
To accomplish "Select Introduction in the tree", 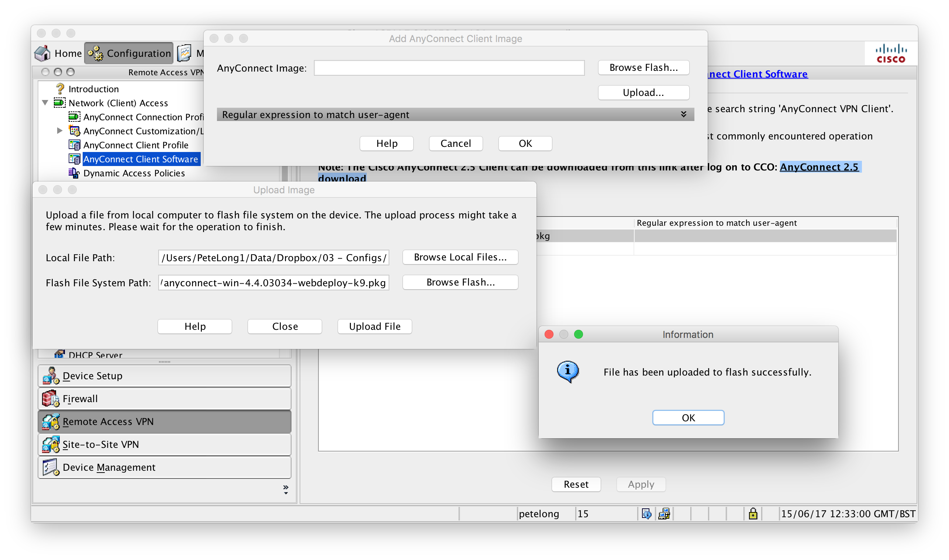I will click(94, 89).
